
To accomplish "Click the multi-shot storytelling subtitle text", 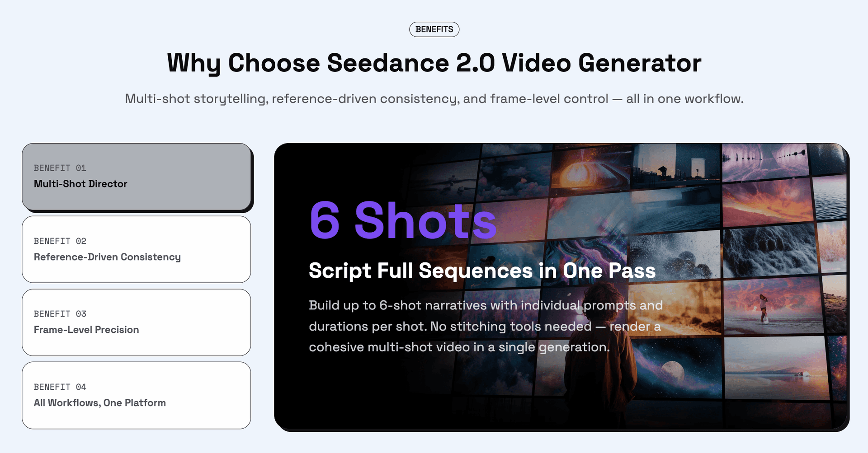I will coord(434,98).
